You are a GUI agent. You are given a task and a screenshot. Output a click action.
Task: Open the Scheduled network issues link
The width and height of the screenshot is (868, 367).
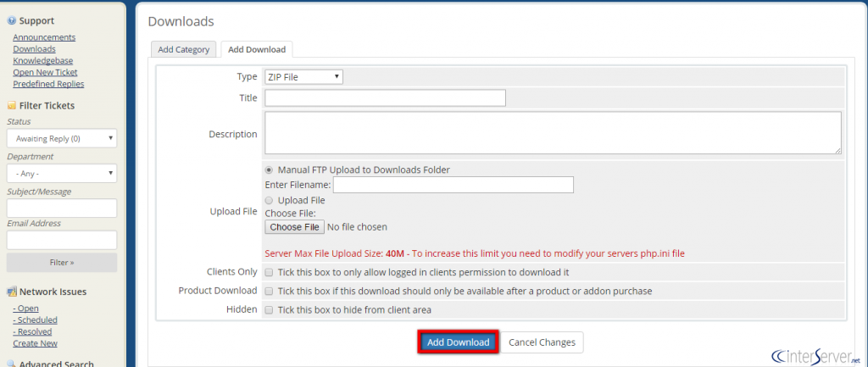click(x=36, y=320)
